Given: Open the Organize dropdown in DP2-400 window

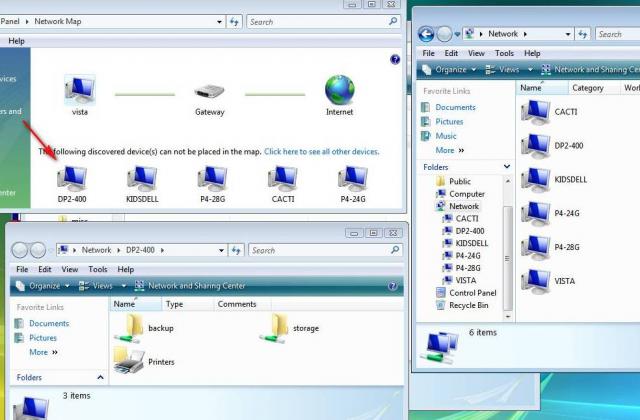Looking at the screenshot, I should [x=43, y=286].
